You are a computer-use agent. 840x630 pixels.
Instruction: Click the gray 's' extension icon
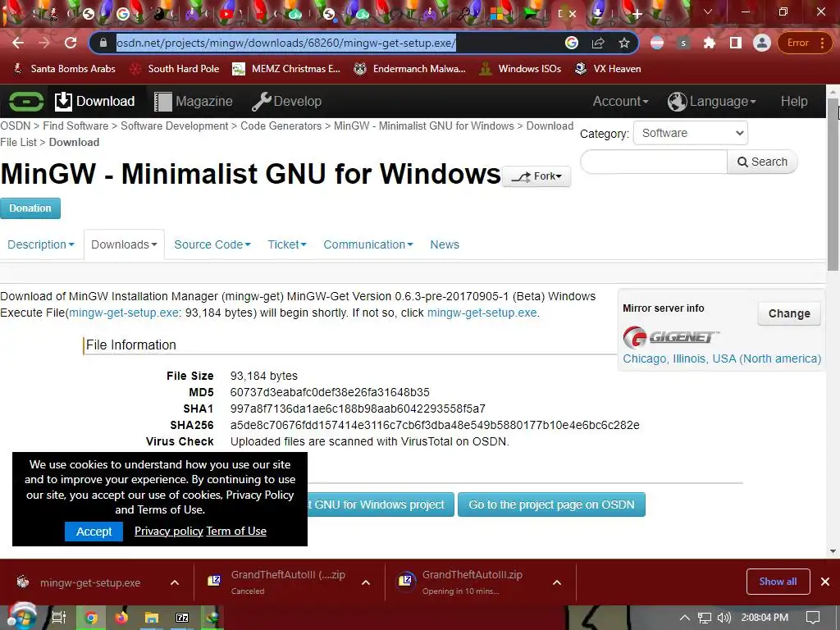click(683, 43)
